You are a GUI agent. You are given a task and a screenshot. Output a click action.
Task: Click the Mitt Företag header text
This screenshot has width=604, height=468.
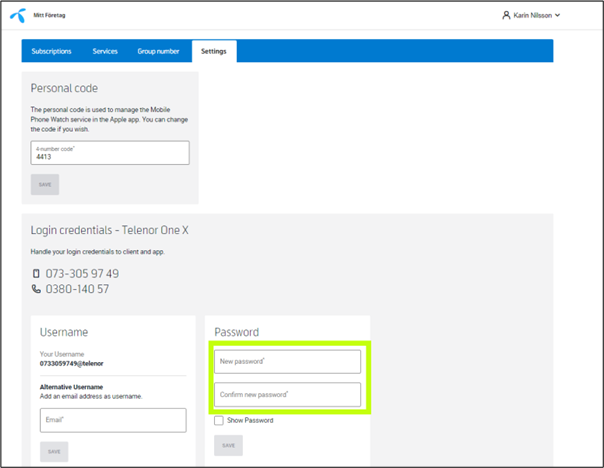coord(49,15)
